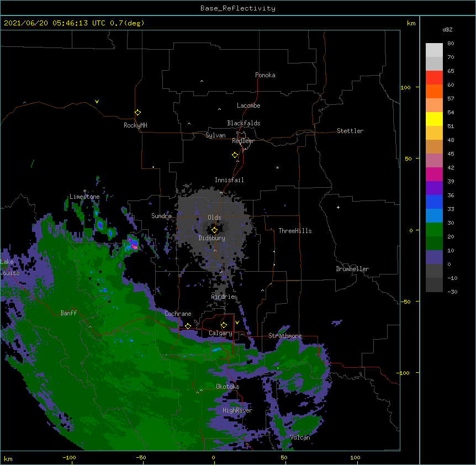Click the magenta 39-42 dBZ legend swatch

point(434,174)
